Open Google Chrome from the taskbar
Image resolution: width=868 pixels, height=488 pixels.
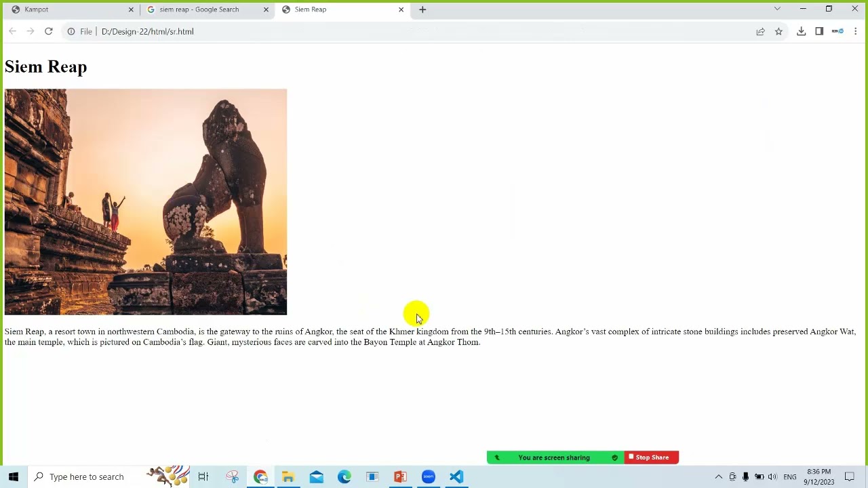point(261,476)
